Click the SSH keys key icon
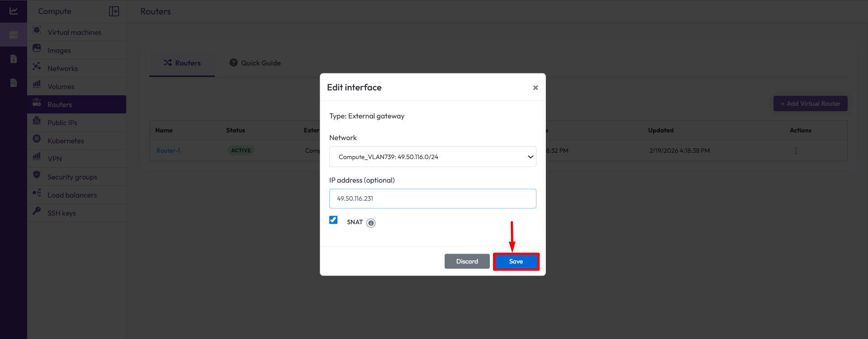The image size is (868, 339). click(37, 211)
